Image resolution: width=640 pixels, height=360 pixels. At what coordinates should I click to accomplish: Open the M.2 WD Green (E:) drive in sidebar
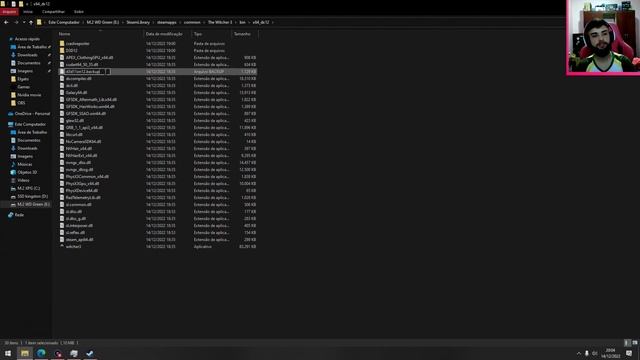point(33,204)
